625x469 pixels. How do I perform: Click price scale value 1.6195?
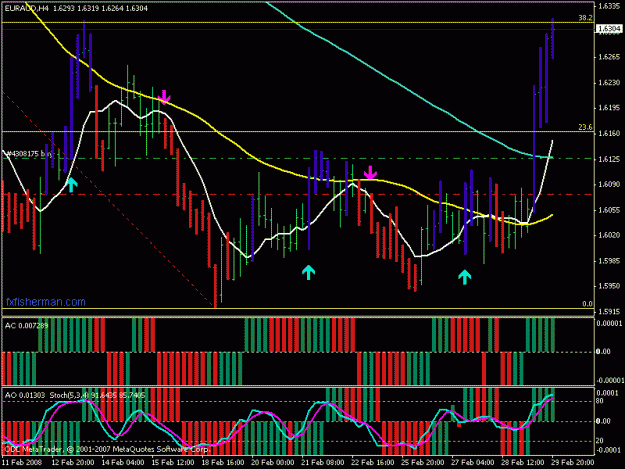(x=609, y=108)
